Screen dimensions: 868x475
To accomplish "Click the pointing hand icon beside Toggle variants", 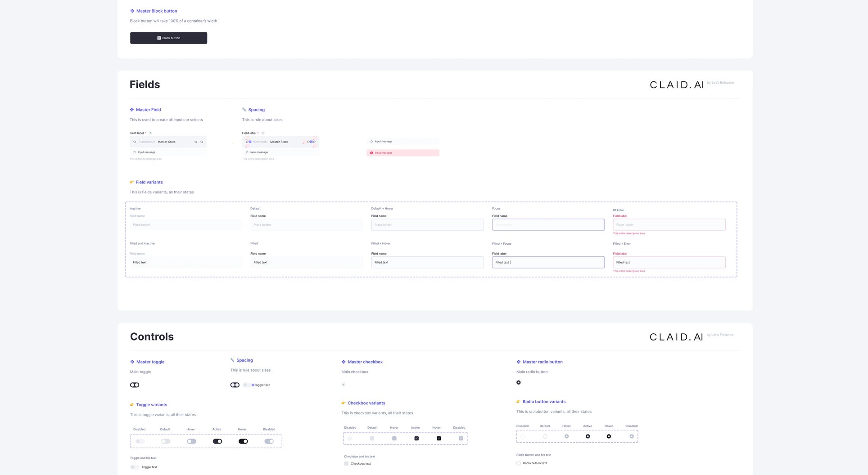I will pyautogui.click(x=132, y=405).
